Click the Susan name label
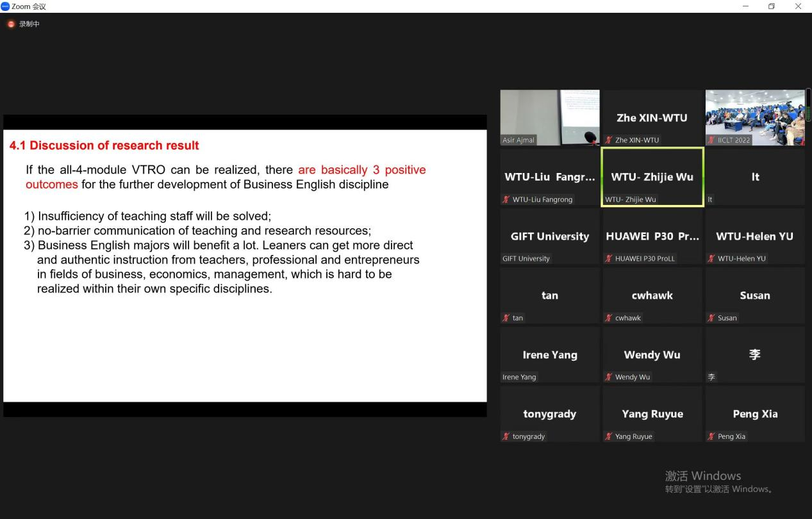Image resolution: width=812 pixels, height=519 pixels. pos(727,318)
